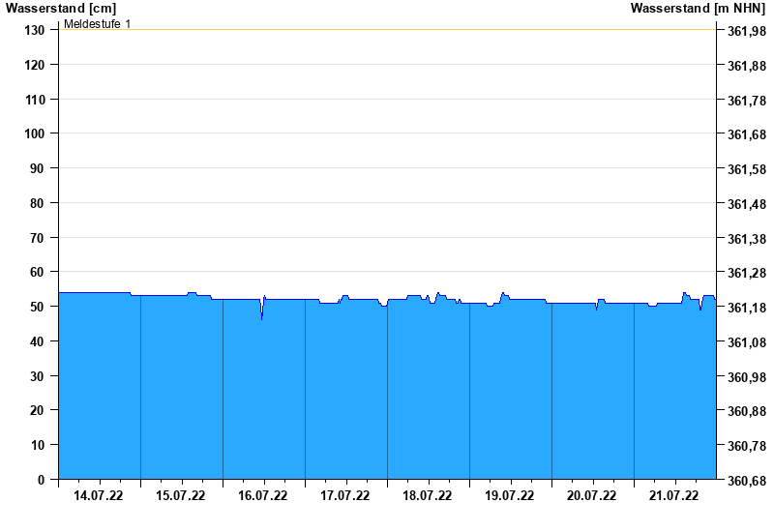Click the 0 value on the left axis
Image resolution: width=774 pixels, height=532 pixels.
(x=42, y=480)
